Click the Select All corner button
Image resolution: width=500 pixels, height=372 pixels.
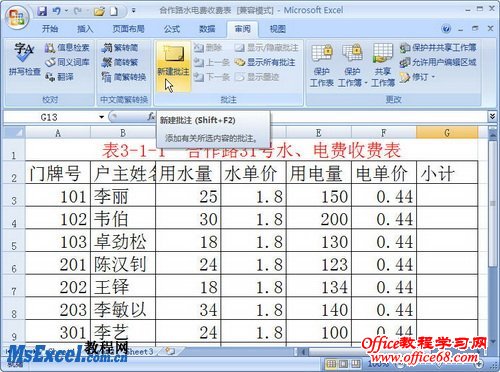14,133
